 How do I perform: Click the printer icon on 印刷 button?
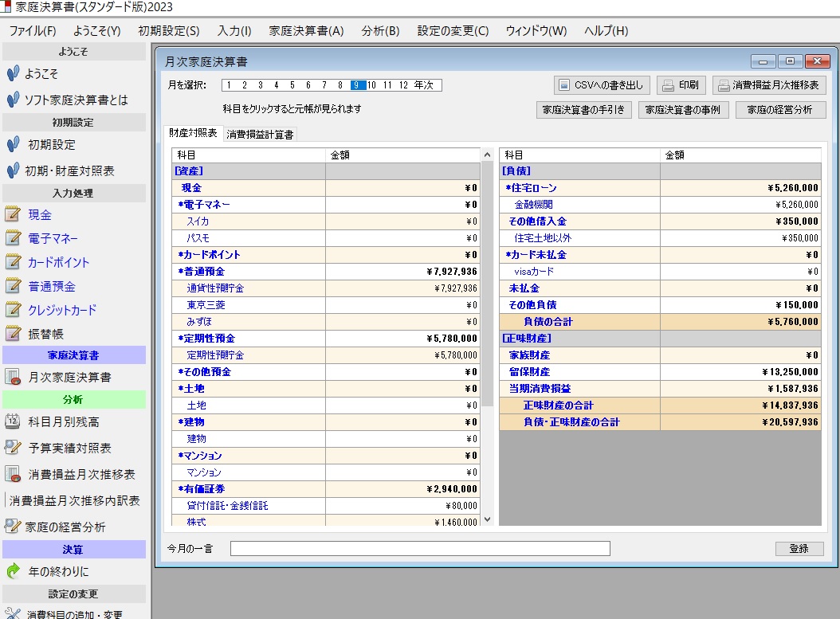tap(667, 85)
